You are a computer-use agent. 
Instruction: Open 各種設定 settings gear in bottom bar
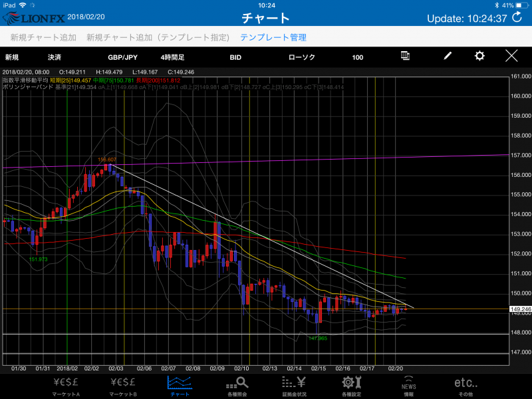point(351,385)
